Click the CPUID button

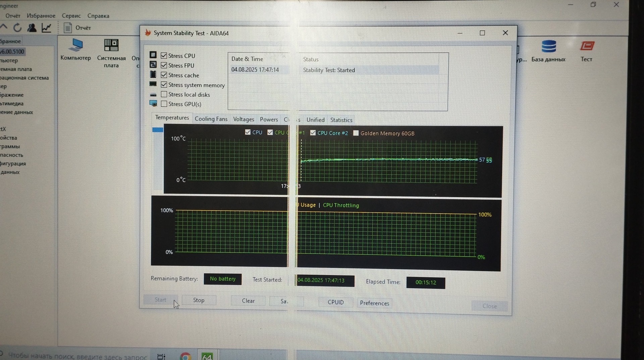click(335, 302)
